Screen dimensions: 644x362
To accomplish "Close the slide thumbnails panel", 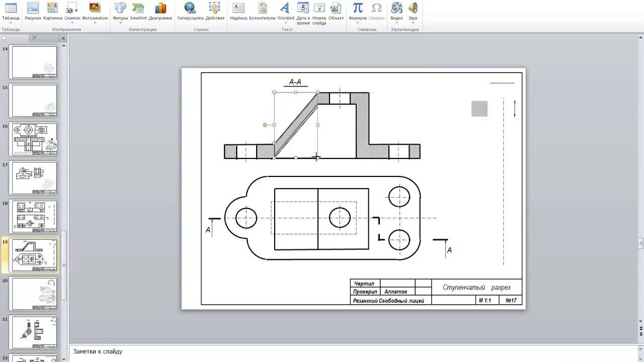I will (63, 38).
